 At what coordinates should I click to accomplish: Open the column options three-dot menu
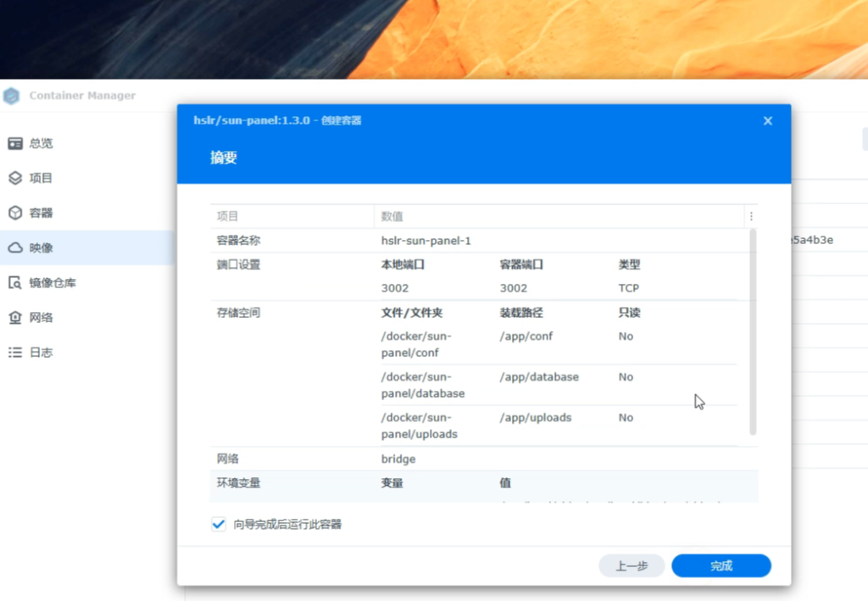click(751, 216)
